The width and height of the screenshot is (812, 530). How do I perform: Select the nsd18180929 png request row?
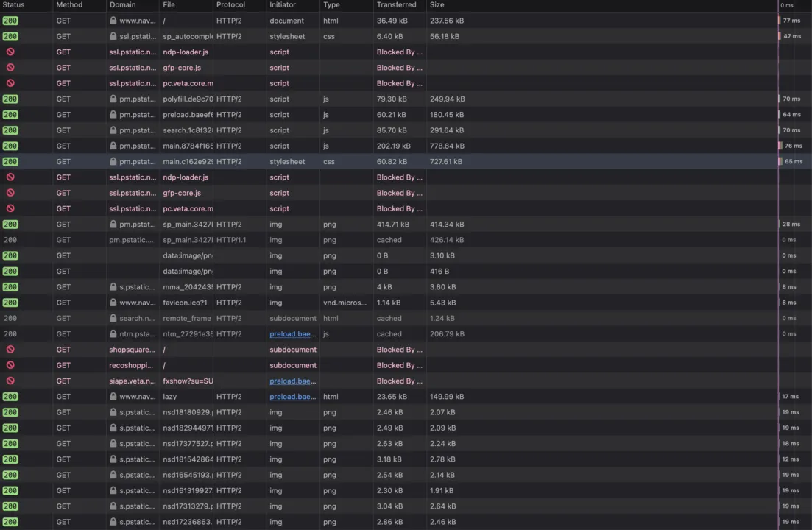point(187,412)
